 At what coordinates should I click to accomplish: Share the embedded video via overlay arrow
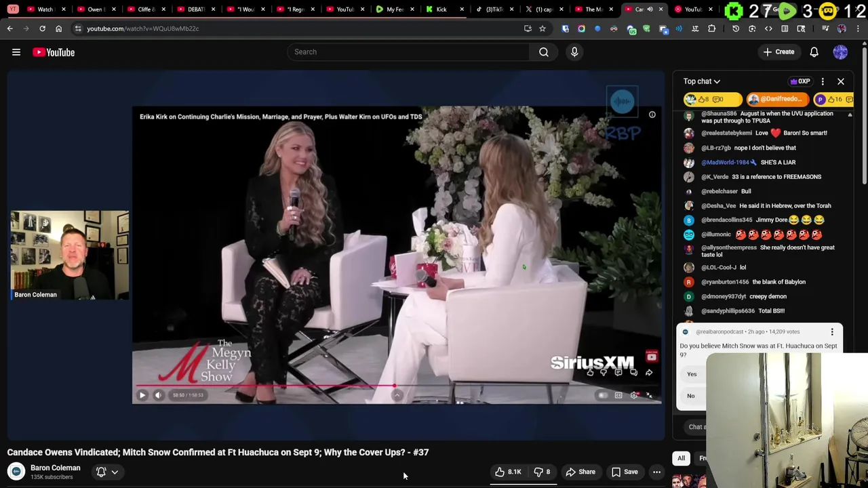[649, 372]
